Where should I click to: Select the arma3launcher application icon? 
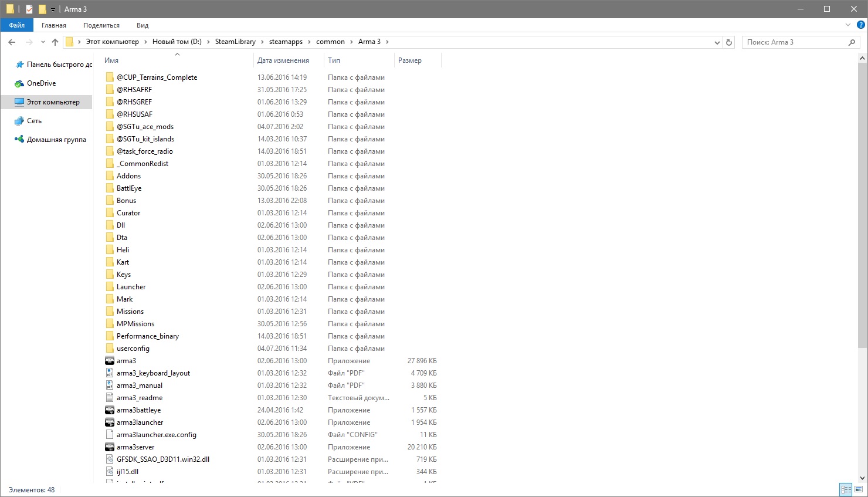(110, 422)
